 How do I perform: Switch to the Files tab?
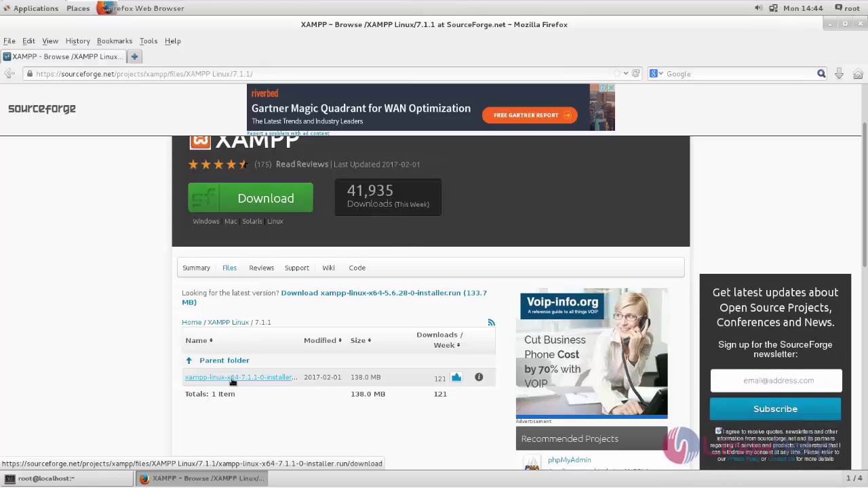229,268
